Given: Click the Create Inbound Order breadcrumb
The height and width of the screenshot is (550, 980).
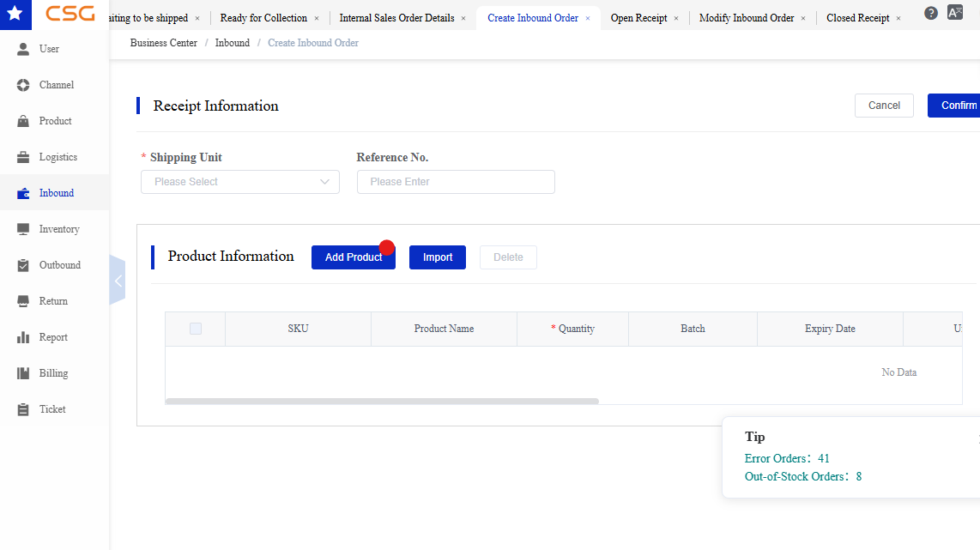Looking at the screenshot, I should pyautogui.click(x=313, y=43).
